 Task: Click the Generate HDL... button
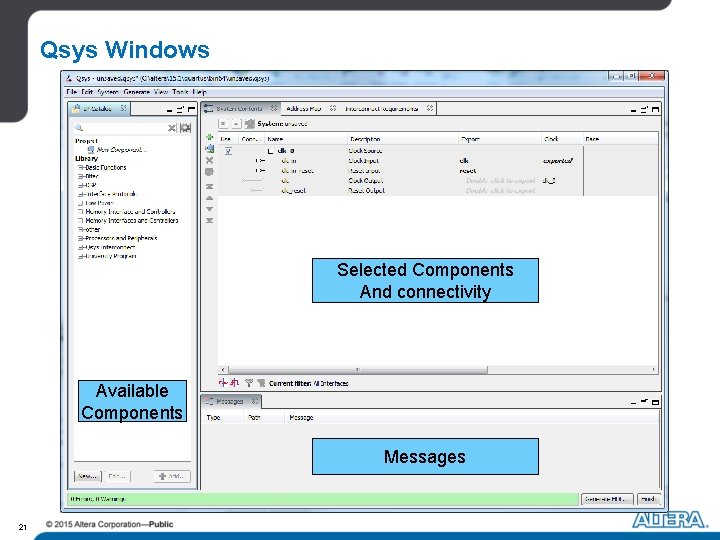[x=607, y=499]
